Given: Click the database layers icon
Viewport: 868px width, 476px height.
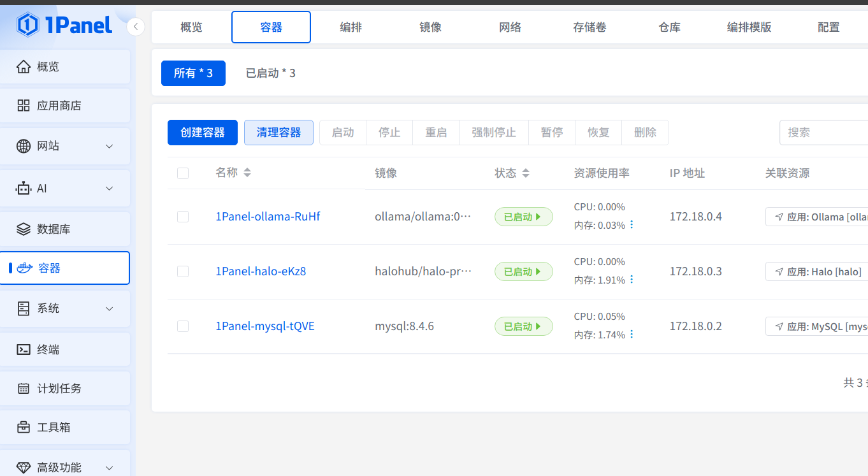Looking at the screenshot, I should 24,229.
